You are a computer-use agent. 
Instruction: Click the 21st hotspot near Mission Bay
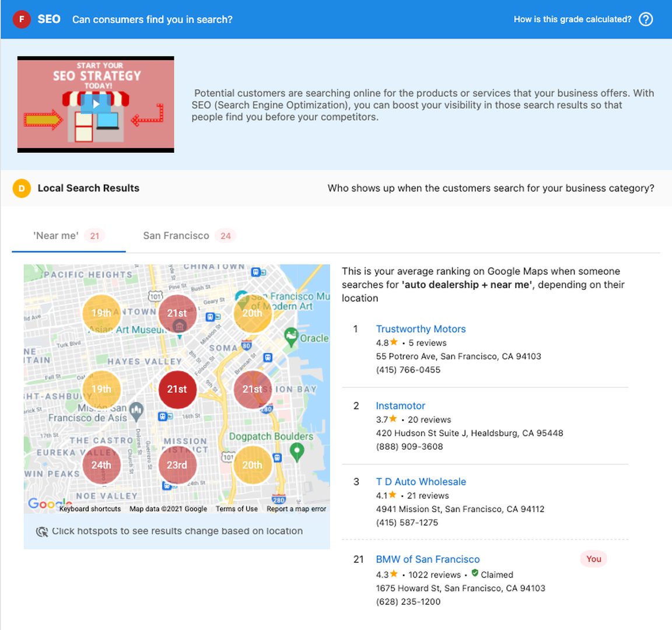click(x=253, y=389)
